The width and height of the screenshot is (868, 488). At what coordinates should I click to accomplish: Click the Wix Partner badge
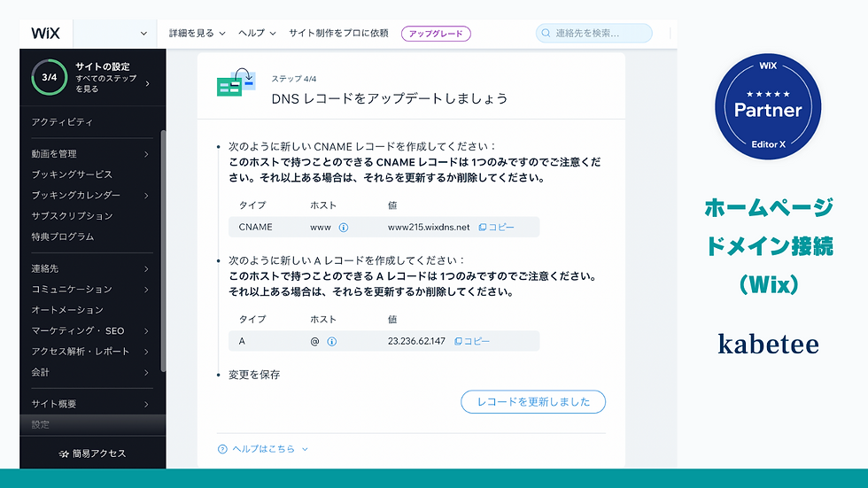[x=768, y=106]
